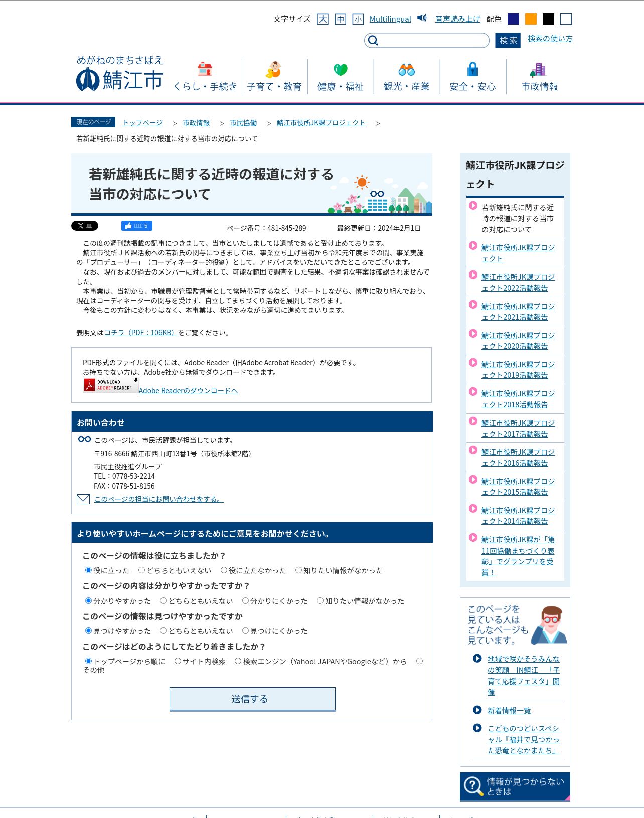Select 見つけやすかった radio option
Image resolution: width=644 pixels, height=818 pixels.
[x=88, y=631]
